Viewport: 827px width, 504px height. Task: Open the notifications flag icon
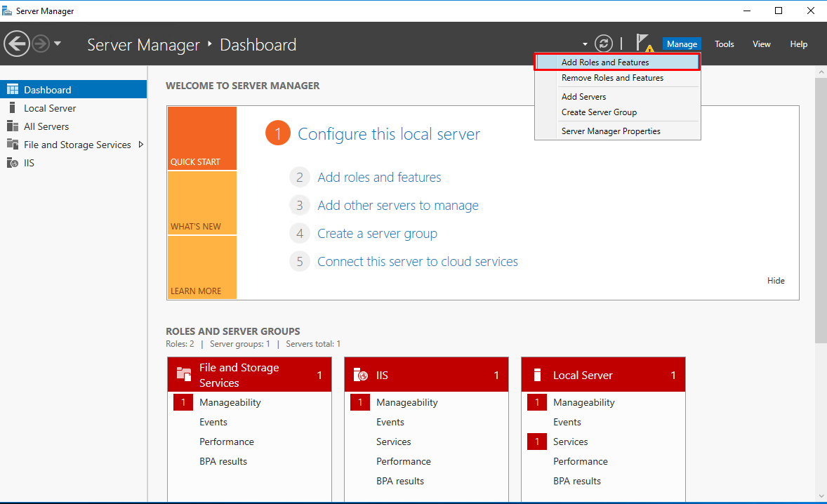pyautogui.click(x=643, y=44)
